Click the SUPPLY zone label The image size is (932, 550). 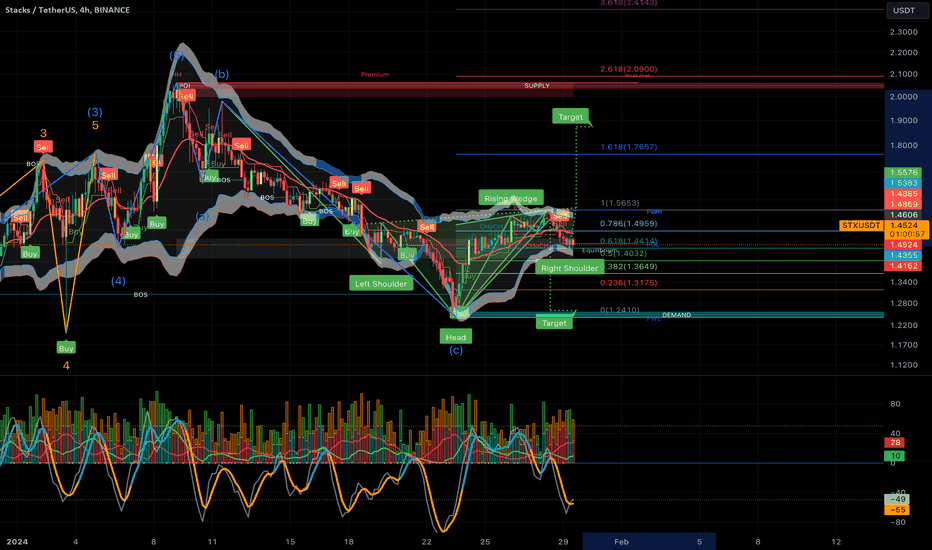click(x=537, y=86)
